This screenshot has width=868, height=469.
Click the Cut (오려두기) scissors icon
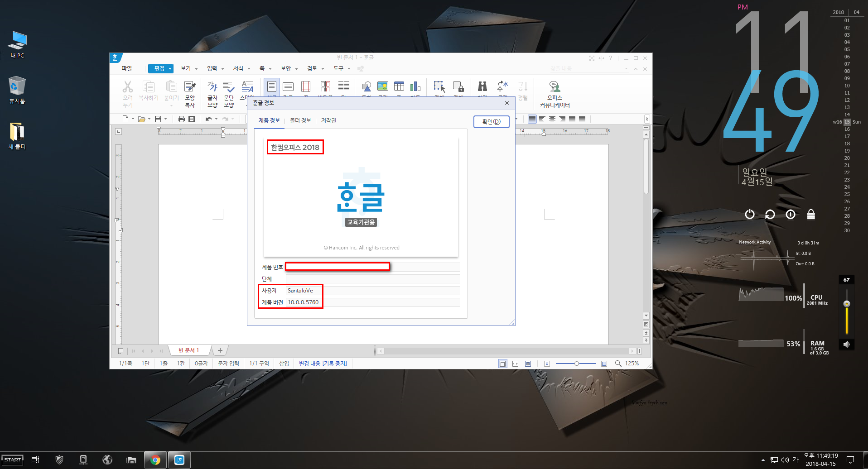[x=128, y=86]
